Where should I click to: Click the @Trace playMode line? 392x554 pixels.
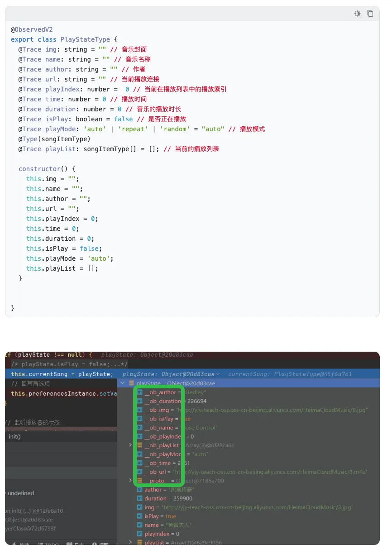(142, 129)
